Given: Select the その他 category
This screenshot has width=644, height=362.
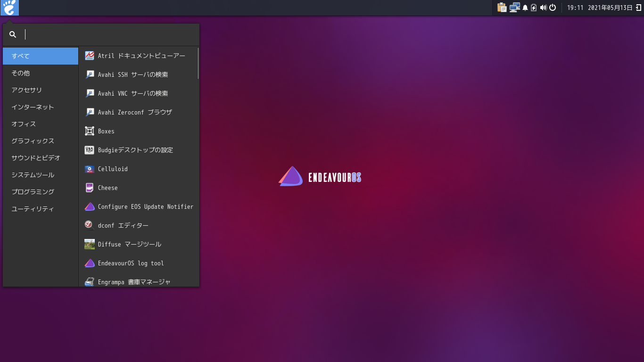Looking at the screenshot, I should pos(41,73).
